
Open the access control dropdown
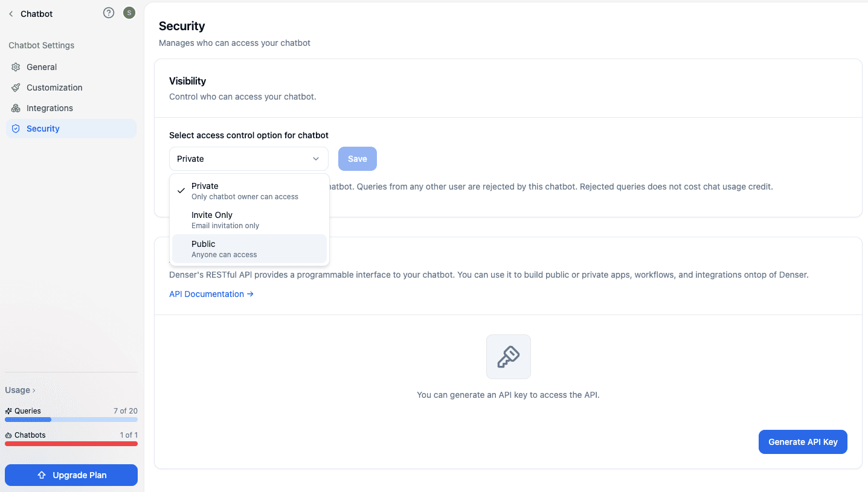[248, 158]
